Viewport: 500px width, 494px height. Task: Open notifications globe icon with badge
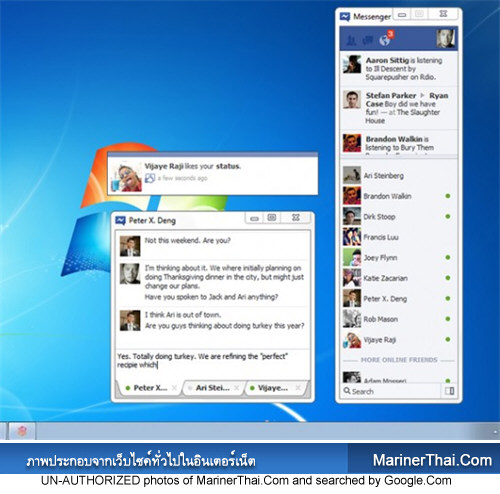[386, 39]
